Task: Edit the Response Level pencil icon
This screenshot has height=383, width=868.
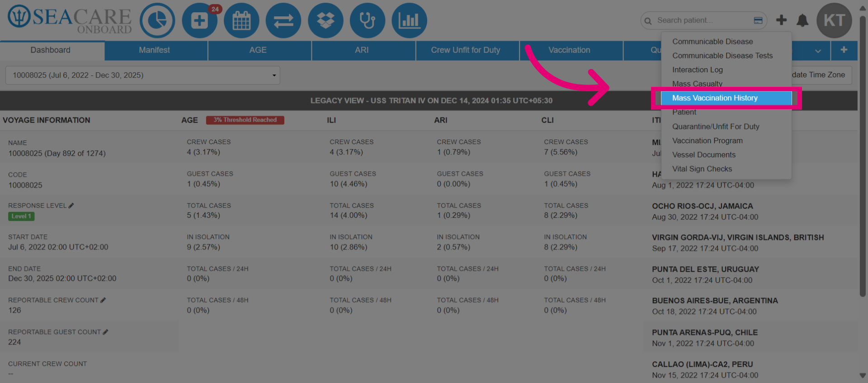Action: pos(71,206)
